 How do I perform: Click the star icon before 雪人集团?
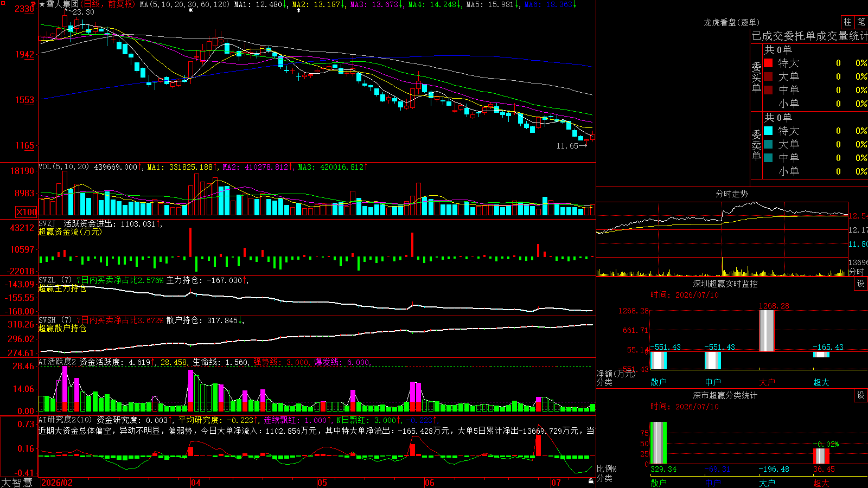[x=42, y=4]
